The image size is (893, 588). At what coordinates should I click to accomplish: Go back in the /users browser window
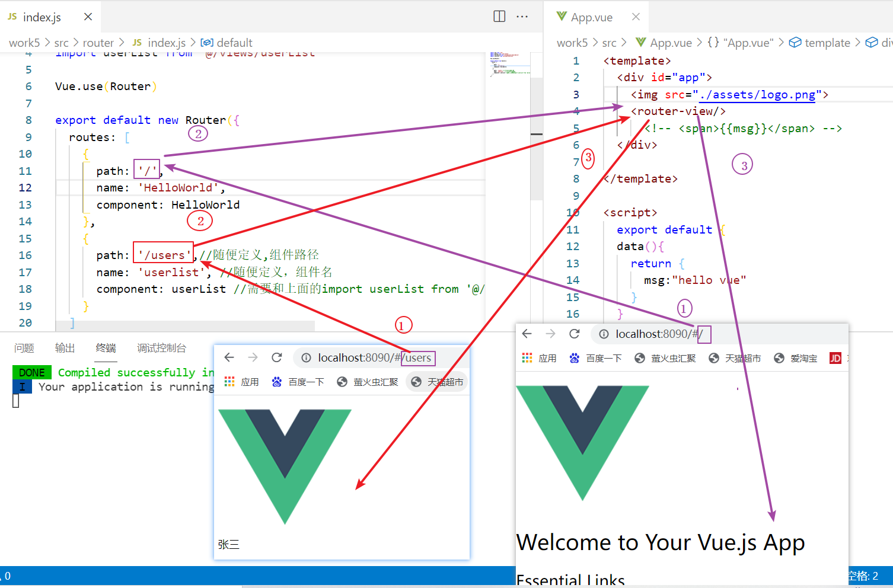tap(229, 357)
